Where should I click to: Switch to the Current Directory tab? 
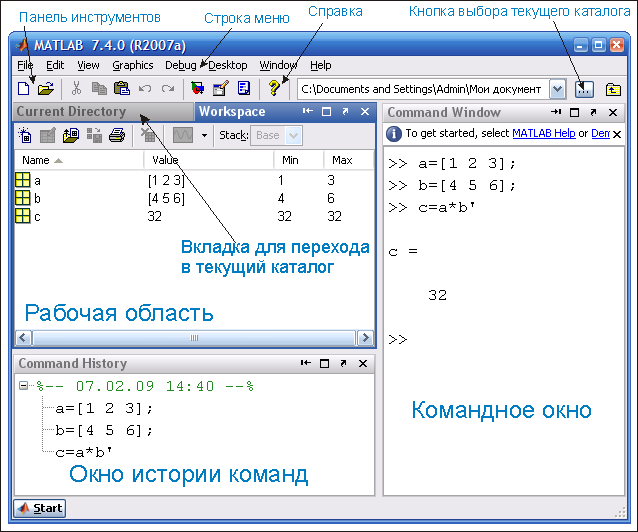[103, 112]
